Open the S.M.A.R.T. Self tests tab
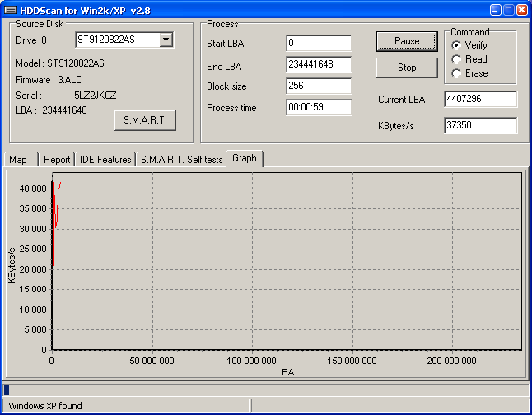Screen dimensions: 532x415 point(181,160)
